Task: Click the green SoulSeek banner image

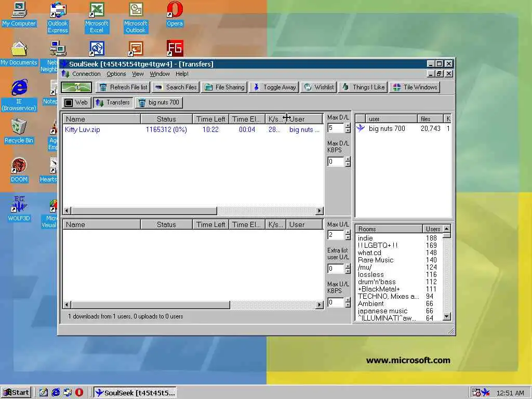Action: (76, 87)
